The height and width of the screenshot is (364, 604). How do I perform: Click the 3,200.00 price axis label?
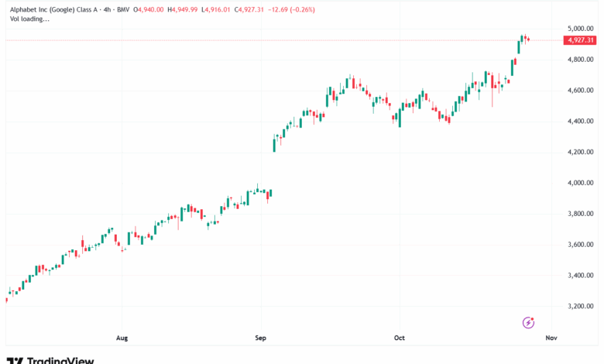click(x=580, y=306)
